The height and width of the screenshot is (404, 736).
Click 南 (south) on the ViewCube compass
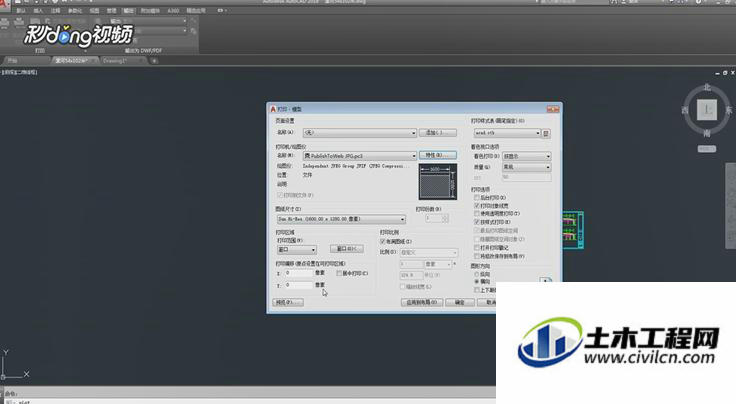tap(707, 134)
